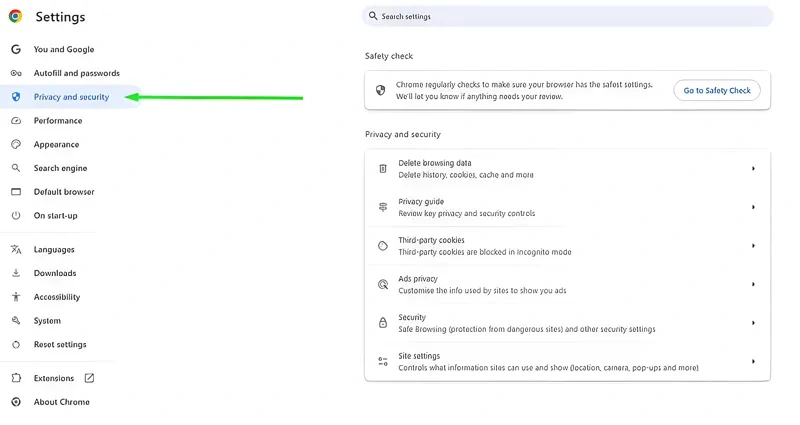Click the magnifier icon for Search engine
The image size is (800, 425).
(16, 168)
